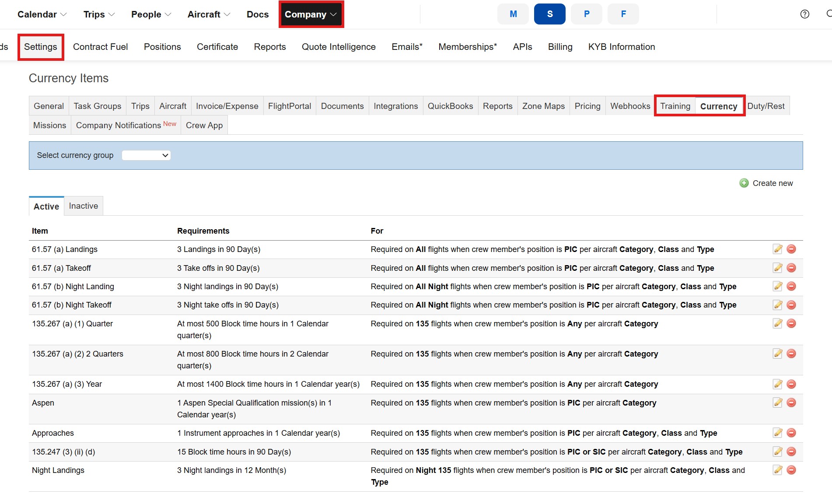Open Memberships* page
Image resolution: width=832 pixels, height=504 pixels.
(x=468, y=47)
